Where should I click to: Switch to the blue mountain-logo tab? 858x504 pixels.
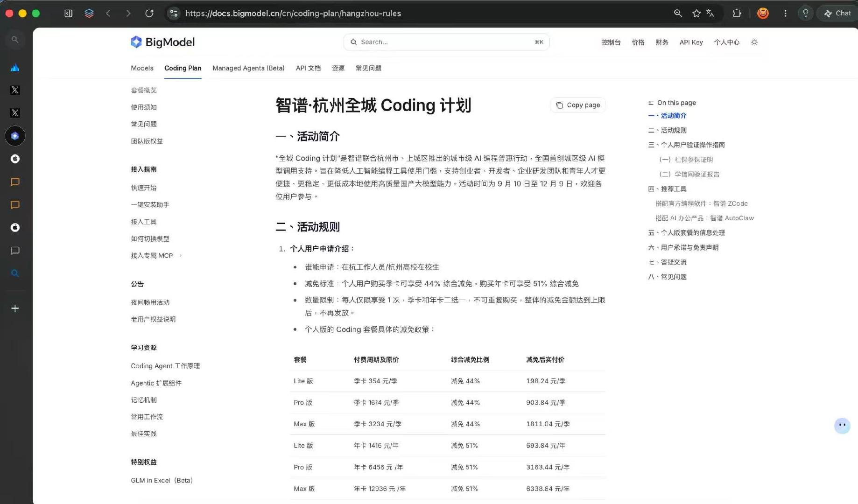tap(15, 68)
